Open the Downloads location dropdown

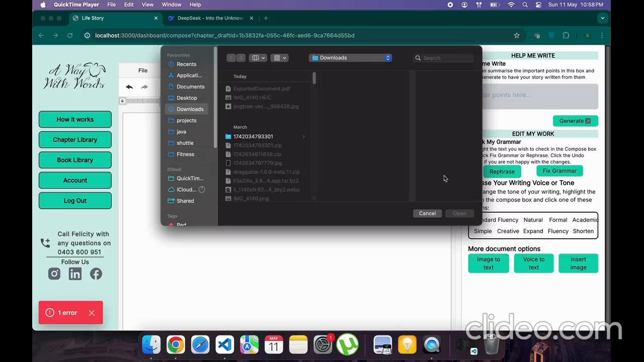click(351, 58)
